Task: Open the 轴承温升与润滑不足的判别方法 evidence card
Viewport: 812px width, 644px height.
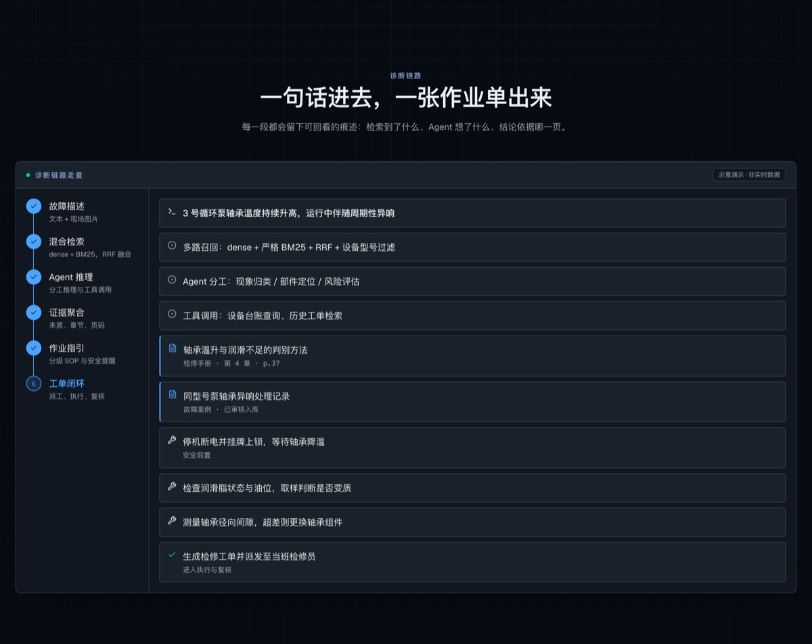Action: click(472, 356)
